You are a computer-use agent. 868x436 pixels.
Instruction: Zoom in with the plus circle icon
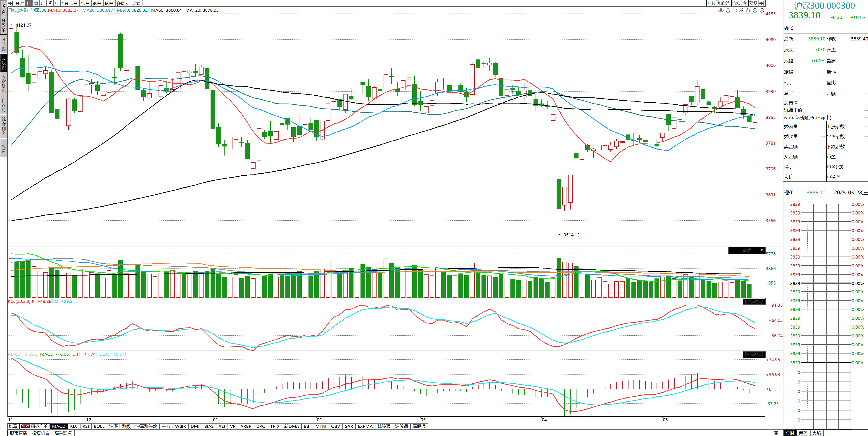[755, 10]
